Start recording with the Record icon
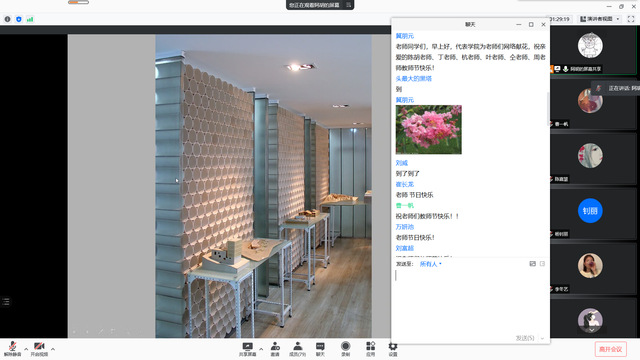This screenshot has width=640, height=360. [x=346, y=349]
